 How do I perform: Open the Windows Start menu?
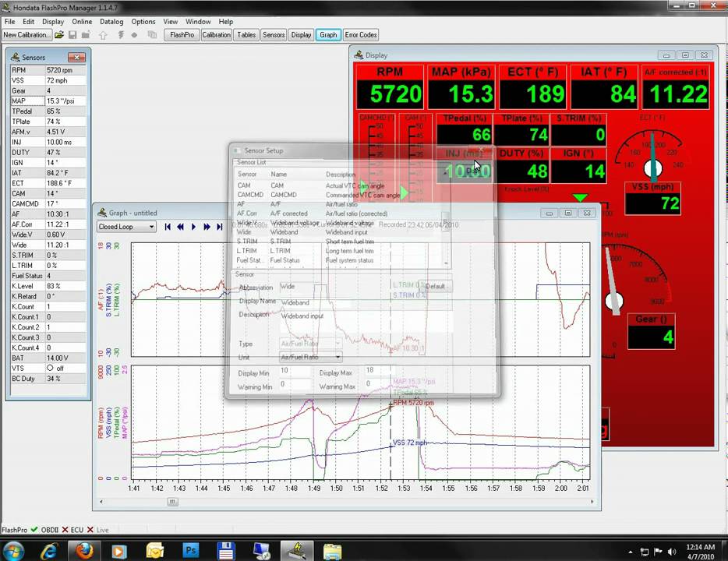click(x=14, y=551)
